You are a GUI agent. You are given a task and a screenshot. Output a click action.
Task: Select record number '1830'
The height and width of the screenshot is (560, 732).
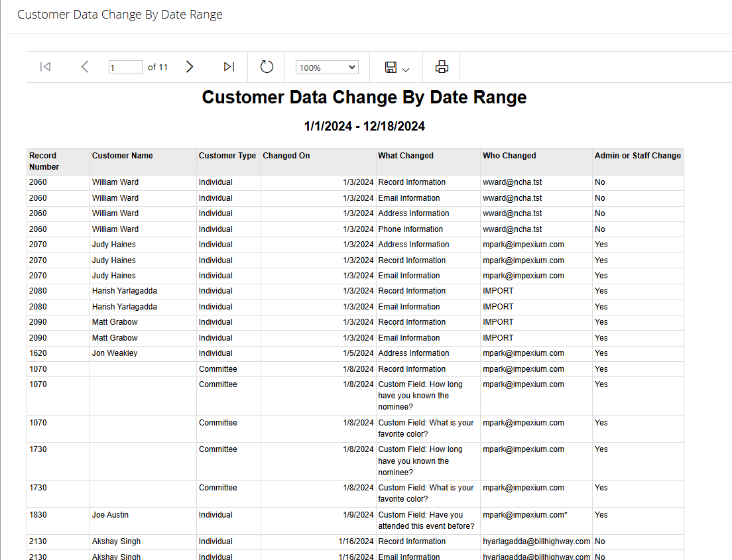38,515
